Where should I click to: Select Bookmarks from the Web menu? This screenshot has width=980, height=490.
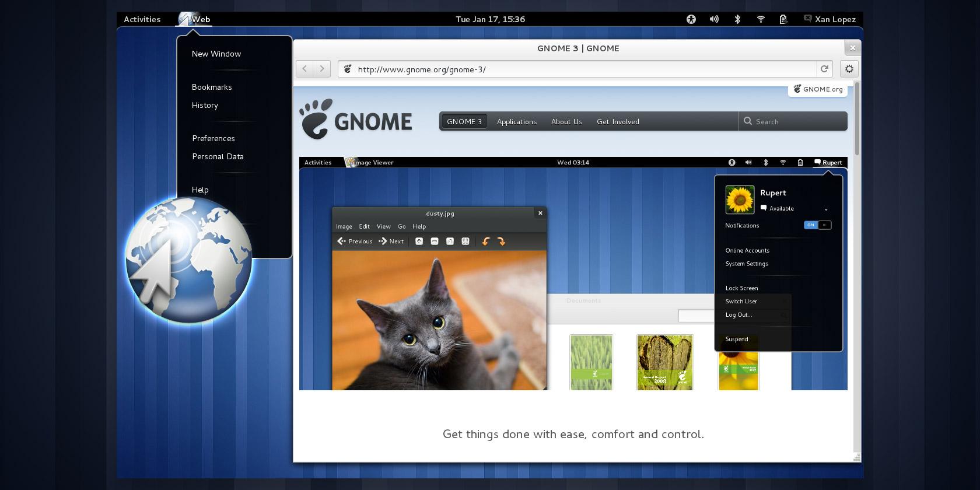pyautogui.click(x=212, y=87)
